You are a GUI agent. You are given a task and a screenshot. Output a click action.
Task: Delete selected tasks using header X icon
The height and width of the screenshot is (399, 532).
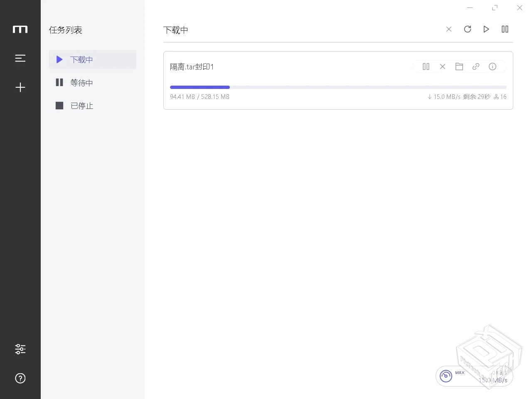tap(449, 29)
